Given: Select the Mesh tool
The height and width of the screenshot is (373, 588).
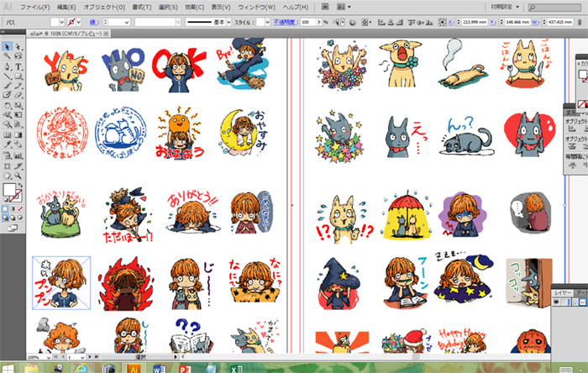Looking at the screenshot, I should pyautogui.click(x=7, y=134).
